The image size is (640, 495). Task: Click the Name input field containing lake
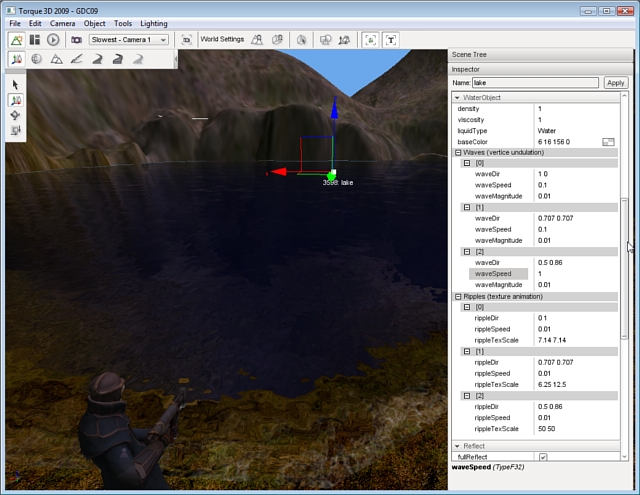pyautogui.click(x=534, y=83)
